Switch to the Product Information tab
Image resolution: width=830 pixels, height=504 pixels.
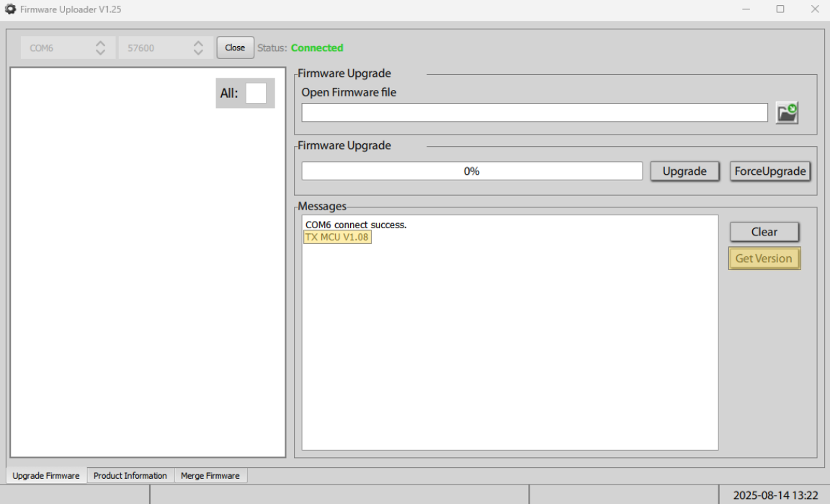coord(130,475)
